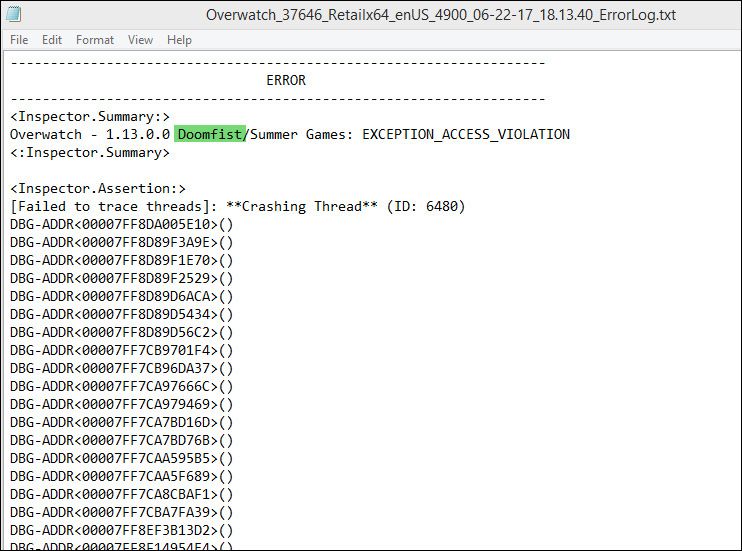The width and height of the screenshot is (742, 551).
Task: Click line DBG-ADDR<00007FF8D89F3A9E>()
Action: 122,242
